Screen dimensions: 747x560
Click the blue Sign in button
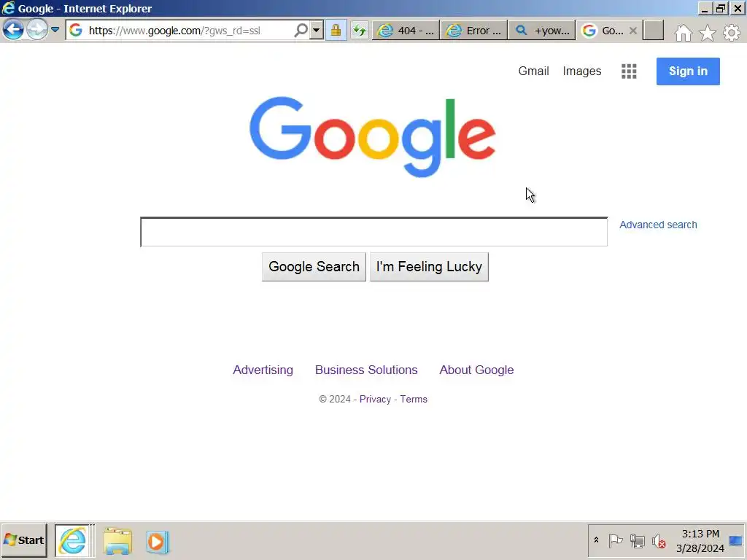pos(688,71)
